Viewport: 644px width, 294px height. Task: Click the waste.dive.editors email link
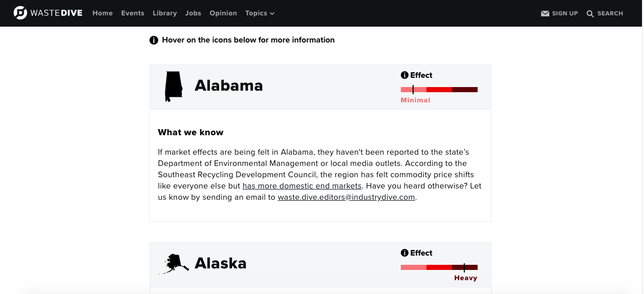(x=346, y=197)
